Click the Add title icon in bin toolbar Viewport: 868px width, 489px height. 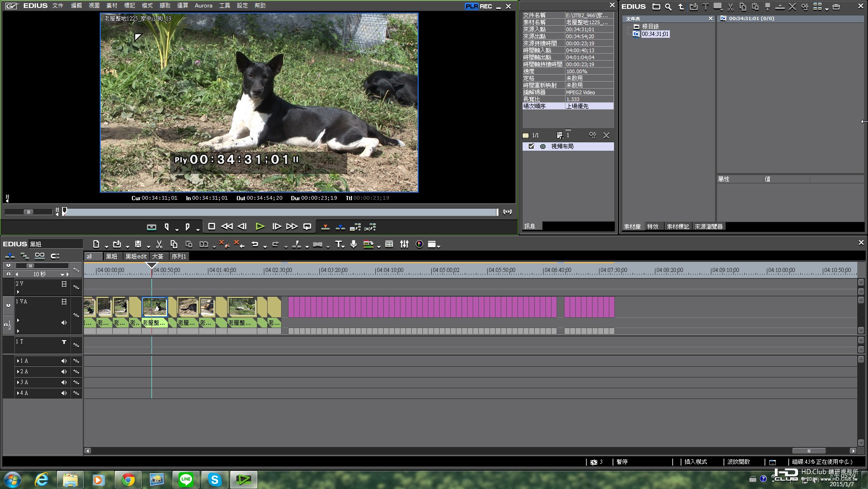click(705, 7)
